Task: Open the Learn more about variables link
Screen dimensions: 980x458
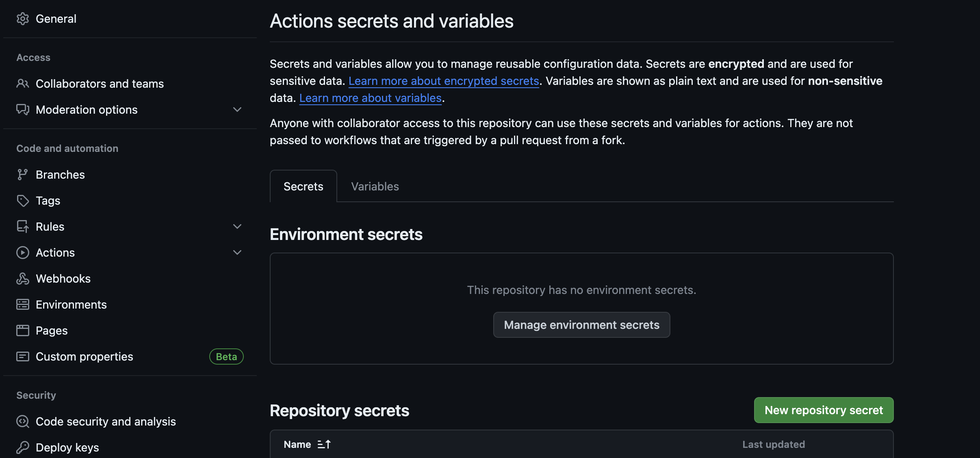Action: click(x=370, y=98)
